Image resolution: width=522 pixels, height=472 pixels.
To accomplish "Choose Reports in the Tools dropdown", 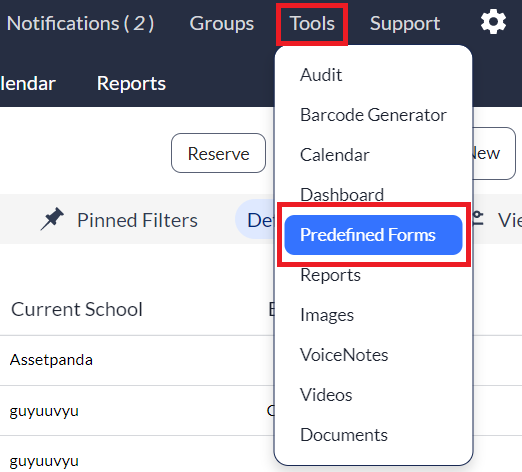I will click(330, 275).
